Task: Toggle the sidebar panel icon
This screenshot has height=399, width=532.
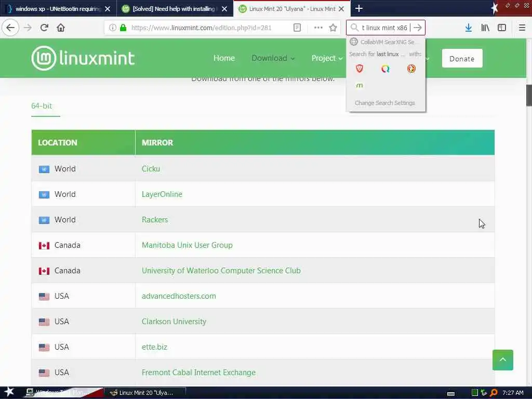Action: (x=502, y=28)
